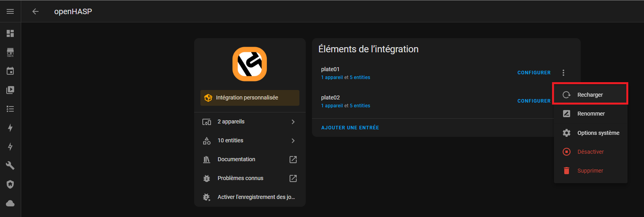The image size is (644, 217).
Task: Choose Renommer in the context menu
Action: (591, 114)
